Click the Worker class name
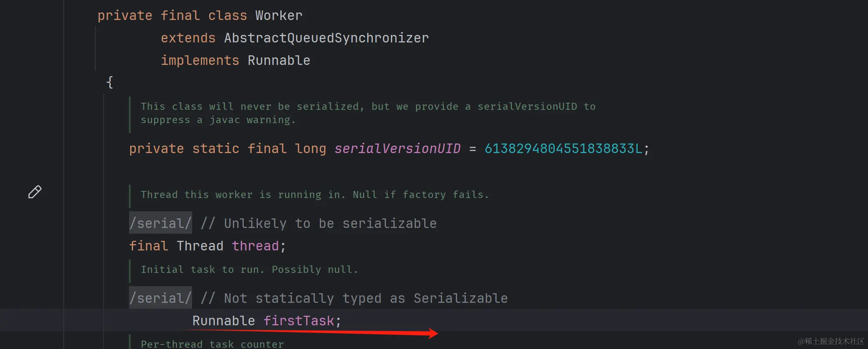Viewport: 868px width, 349px height. click(279, 15)
